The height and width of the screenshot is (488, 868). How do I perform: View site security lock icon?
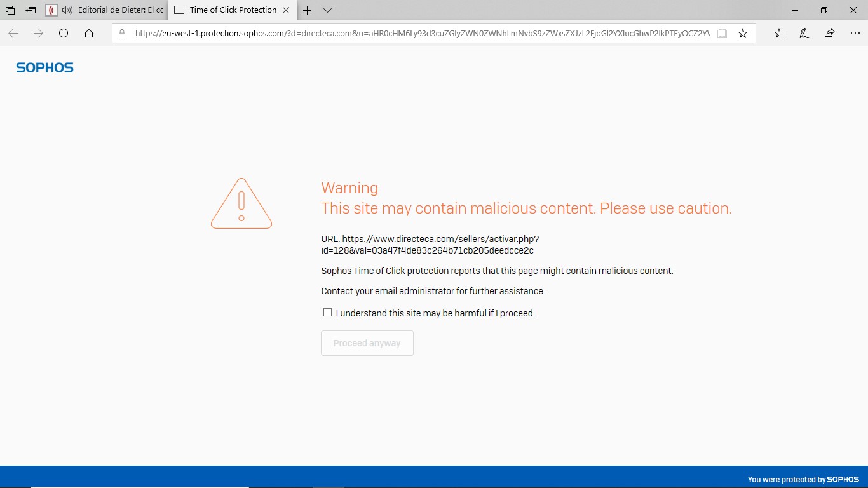(123, 34)
